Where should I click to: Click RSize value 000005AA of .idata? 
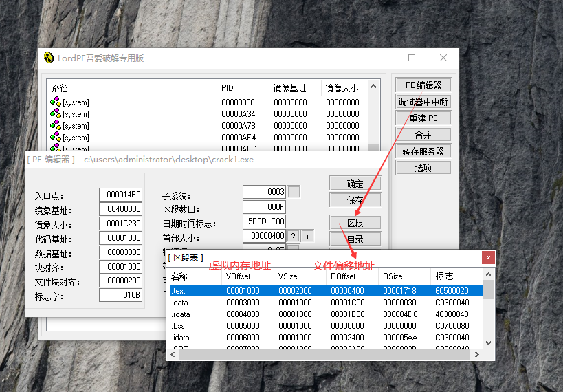400,338
